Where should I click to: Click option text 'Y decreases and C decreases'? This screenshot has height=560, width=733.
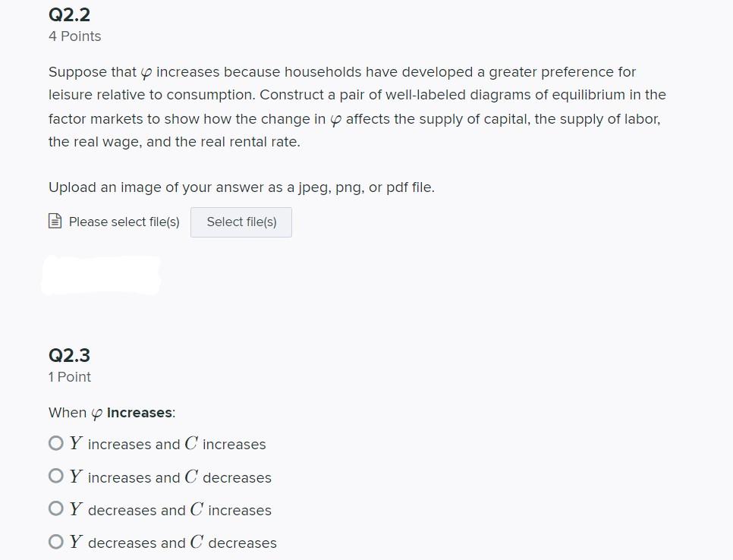(x=173, y=543)
